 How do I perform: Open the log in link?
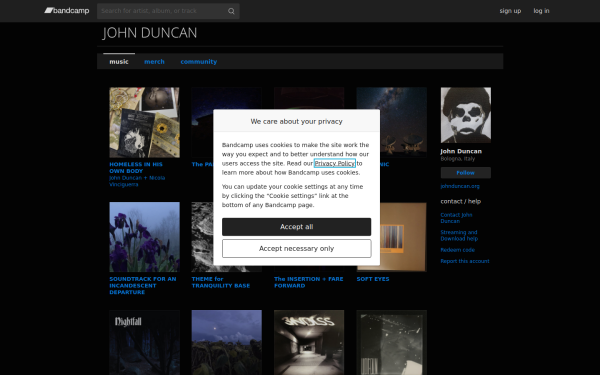click(x=541, y=11)
